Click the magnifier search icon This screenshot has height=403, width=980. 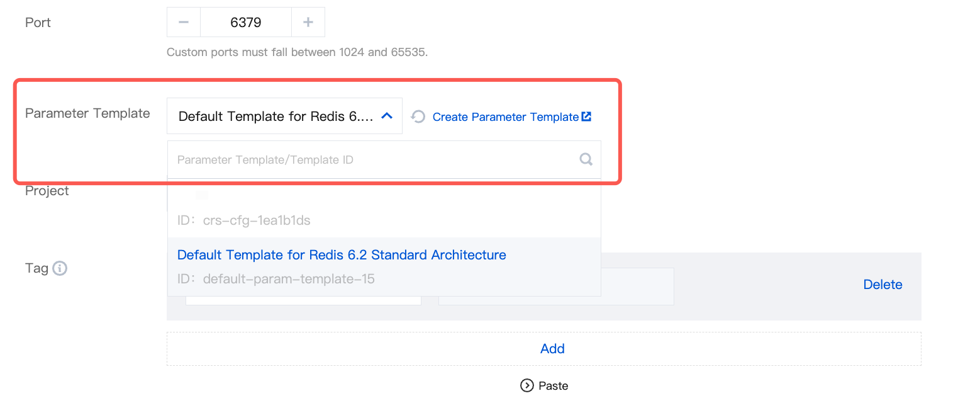[x=586, y=160]
